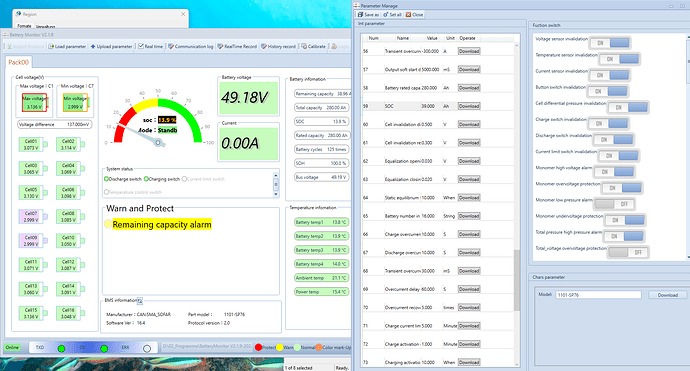Click the Import Protocol toolbar icon
This screenshot has width=690, height=371.
(10, 46)
